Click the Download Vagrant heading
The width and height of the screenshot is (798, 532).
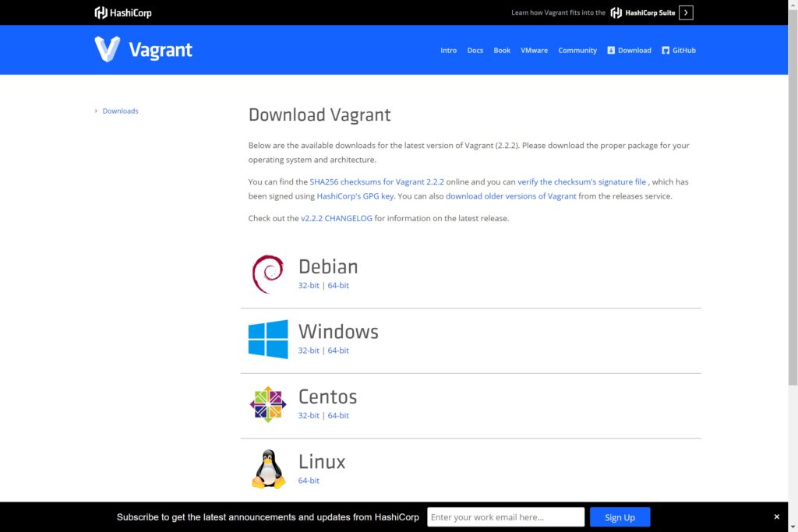click(320, 115)
